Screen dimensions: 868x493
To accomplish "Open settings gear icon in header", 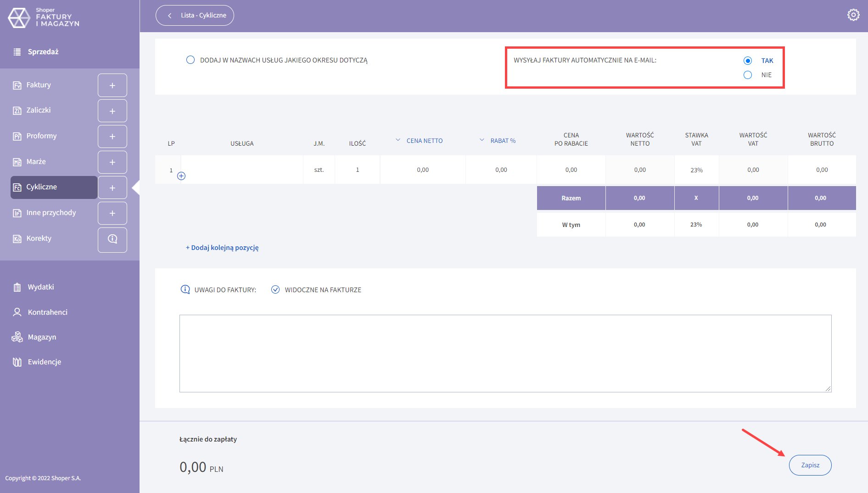I will [x=853, y=15].
